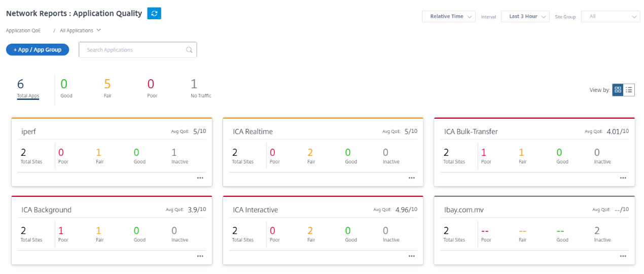
Task: Open ICA Bulk-Transfer card ellipsis menu
Action: pos(623,178)
